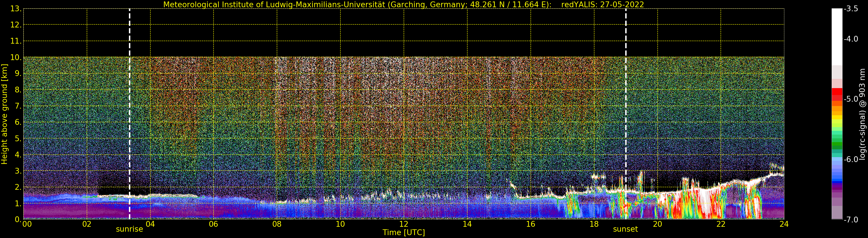
Task: Click the white dashed sunset marker line
Action: coord(626,114)
